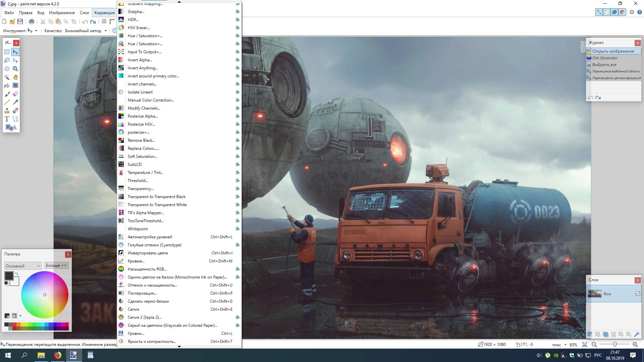Open the пикс units dropdown
Image resolution: width=644 pixels, height=362 pixels.
click(x=559, y=345)
